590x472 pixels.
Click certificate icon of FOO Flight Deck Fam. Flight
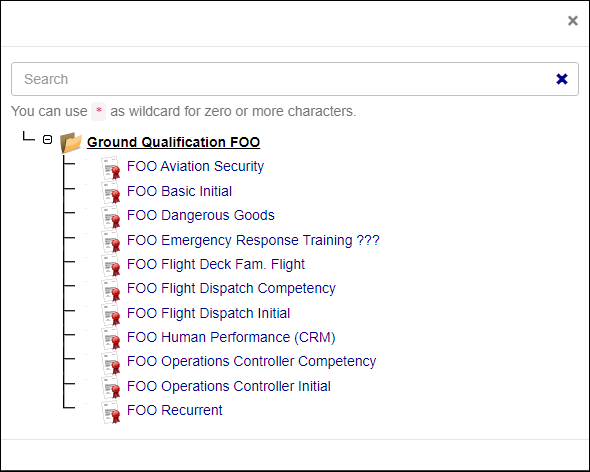[111, 266]
